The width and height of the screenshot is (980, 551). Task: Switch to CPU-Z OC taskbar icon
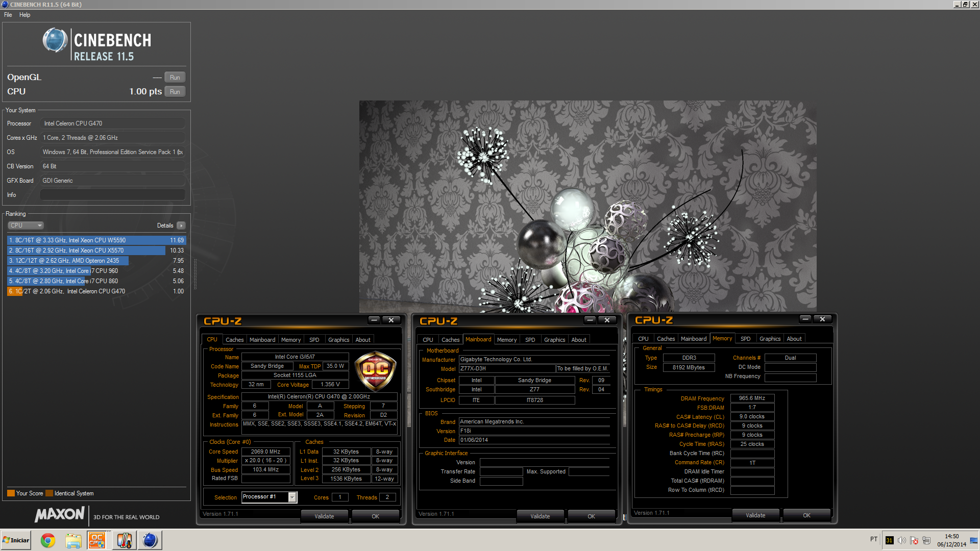click(x=97, y=540)
